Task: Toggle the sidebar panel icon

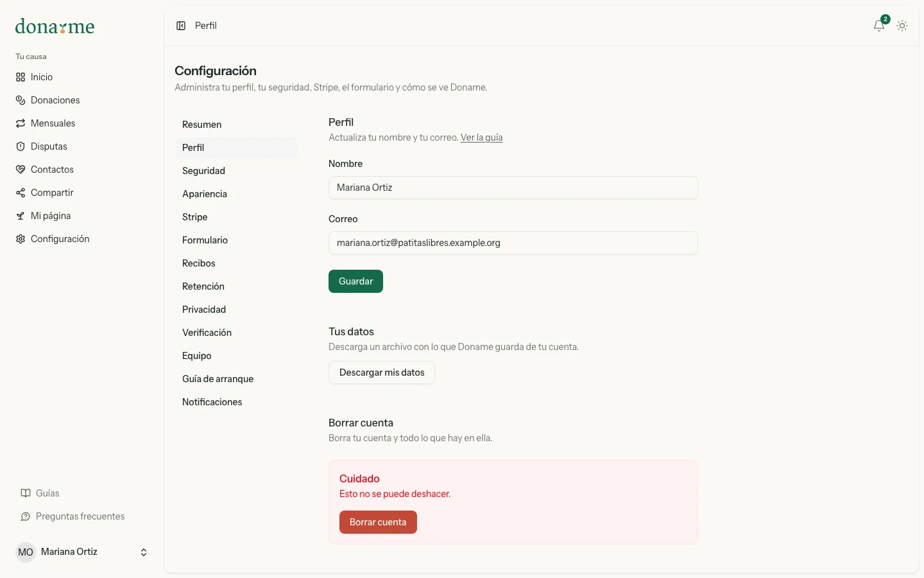Action: (x=181, y=26)
